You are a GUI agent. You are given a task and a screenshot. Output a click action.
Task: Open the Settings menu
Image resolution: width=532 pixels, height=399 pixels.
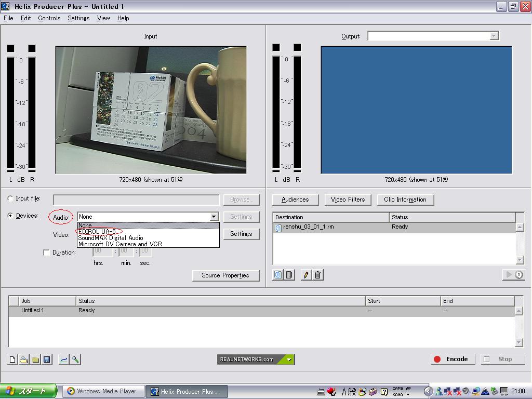pyautogui.click(x=78, y=18)
